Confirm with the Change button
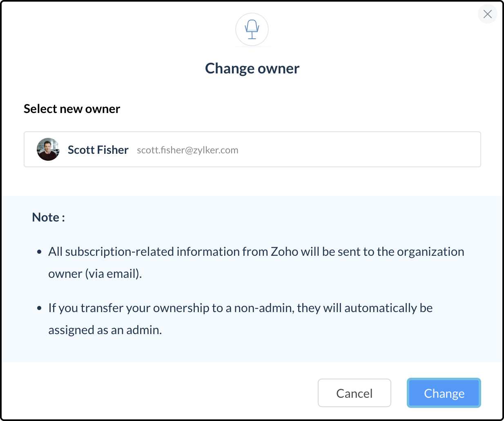 click(x=444, y=393)
